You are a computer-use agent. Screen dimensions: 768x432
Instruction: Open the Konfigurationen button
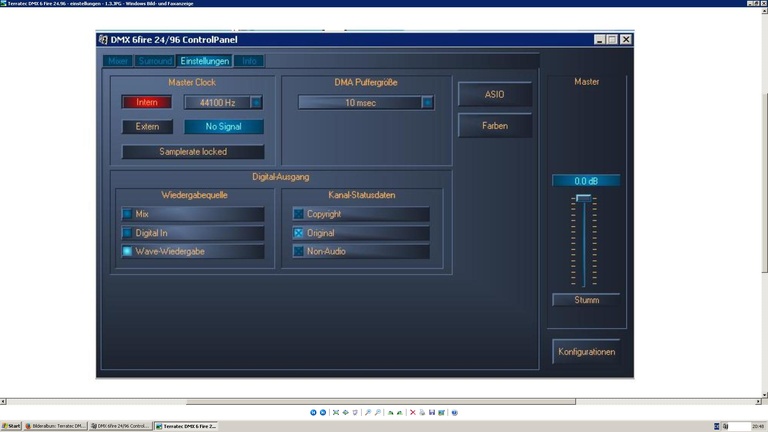pyautogui.click(x=586, y=352)
